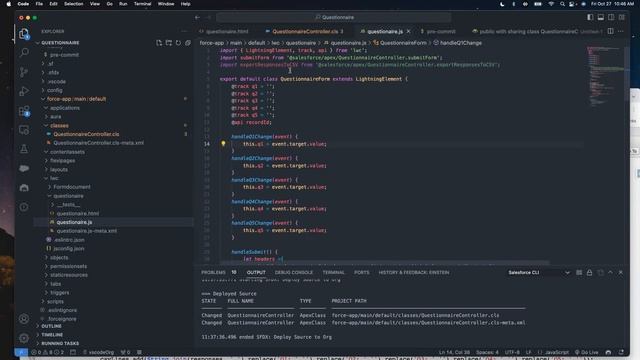Open the Remote Explorer view
The image size is (640, 360).
pos(24,130)
